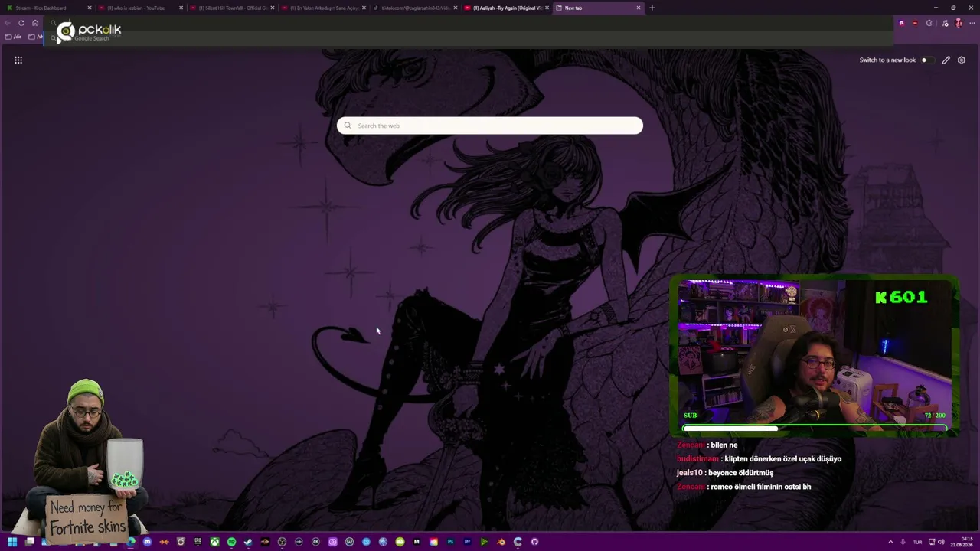Open Steam from the taskbar

248,542
